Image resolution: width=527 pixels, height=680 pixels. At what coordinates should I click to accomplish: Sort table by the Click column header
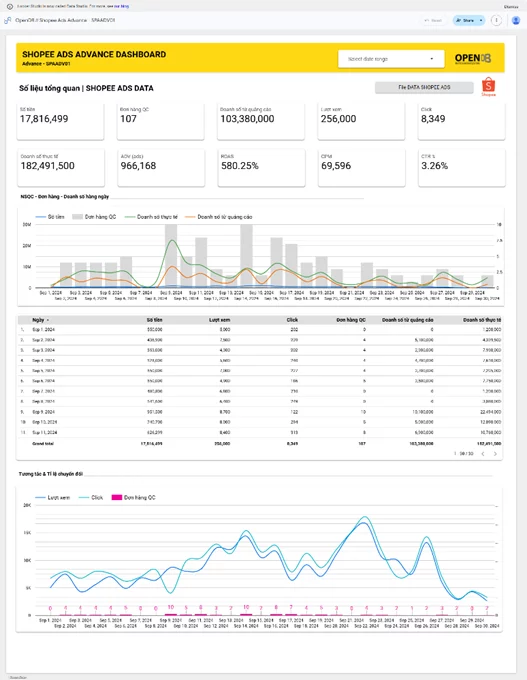pyautogui.click(x=292, y=320)
